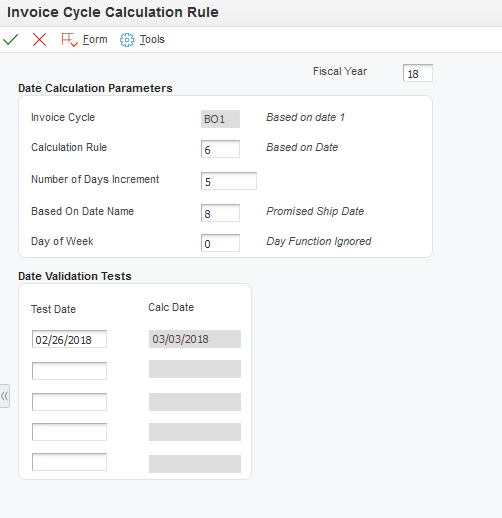
Task: Click the Invoice Cycle BO1 field
Action: point(220,119)
